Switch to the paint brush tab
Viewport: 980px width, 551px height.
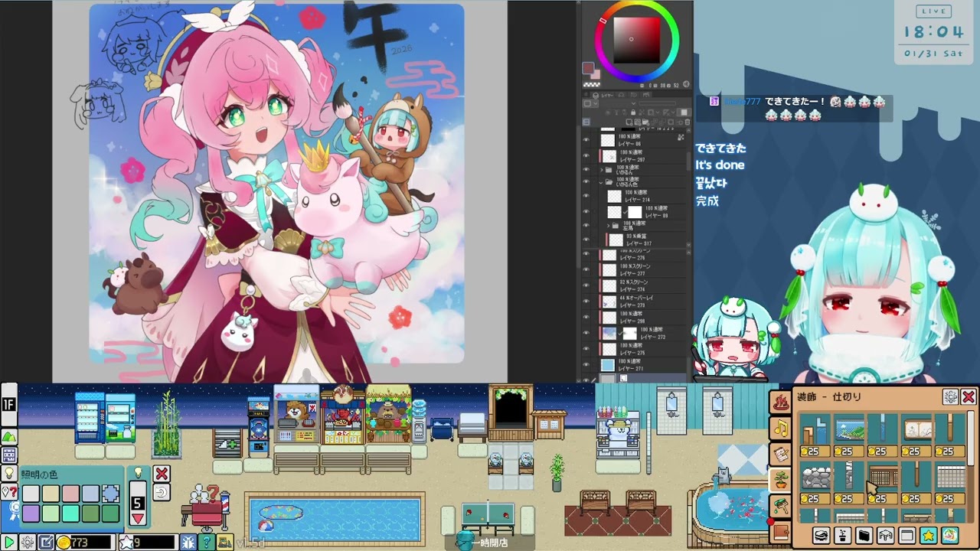coord(781,506)
